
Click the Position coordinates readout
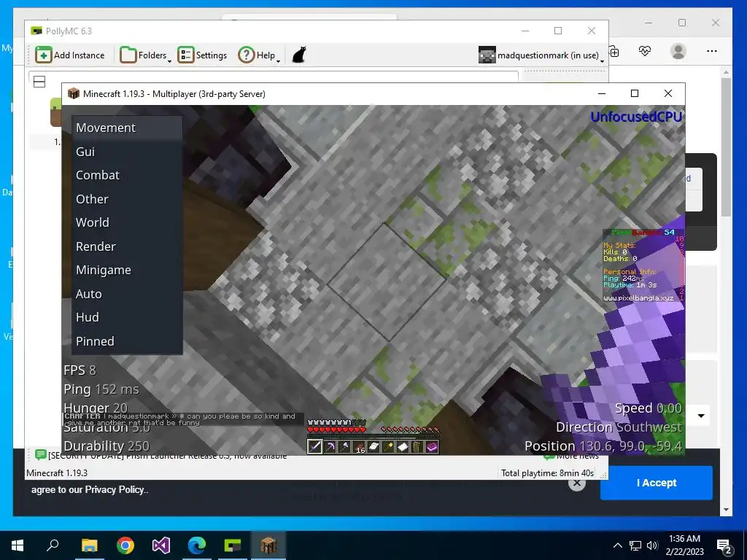point(603,446)
